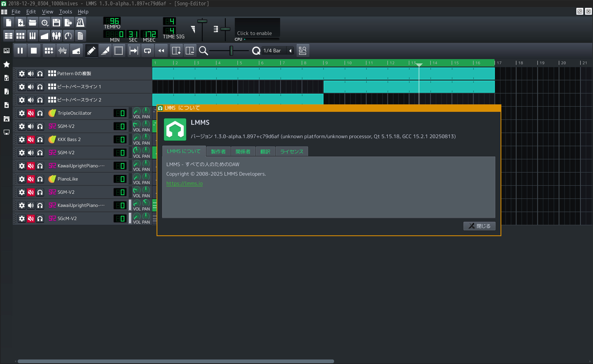Add a pattern track
The width and height of the screenshot is (593, 364).
(x=49, y=51)
